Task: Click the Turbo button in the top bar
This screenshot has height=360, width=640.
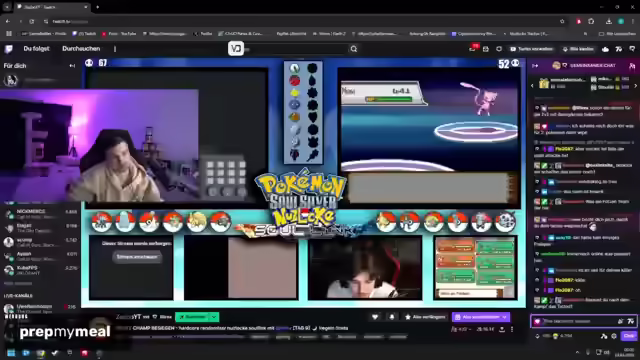Action: pyautogui.click(x=532, y=49)
